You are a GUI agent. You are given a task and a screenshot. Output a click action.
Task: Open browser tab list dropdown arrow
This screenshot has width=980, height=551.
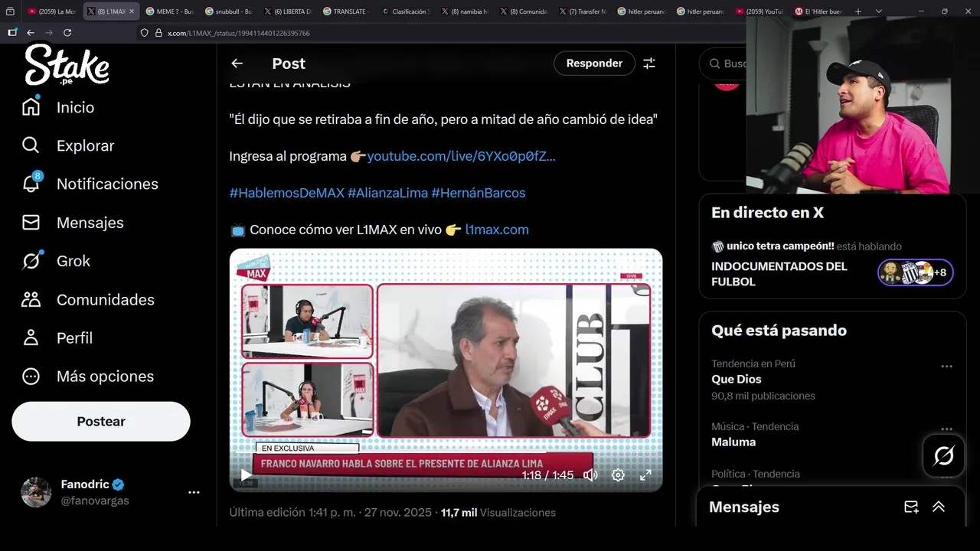coord(878,11)
